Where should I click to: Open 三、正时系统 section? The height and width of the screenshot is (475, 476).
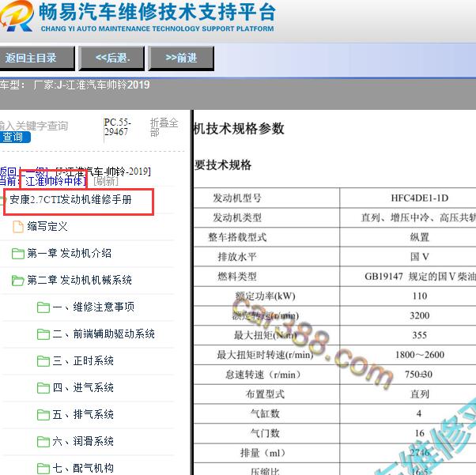83,361
